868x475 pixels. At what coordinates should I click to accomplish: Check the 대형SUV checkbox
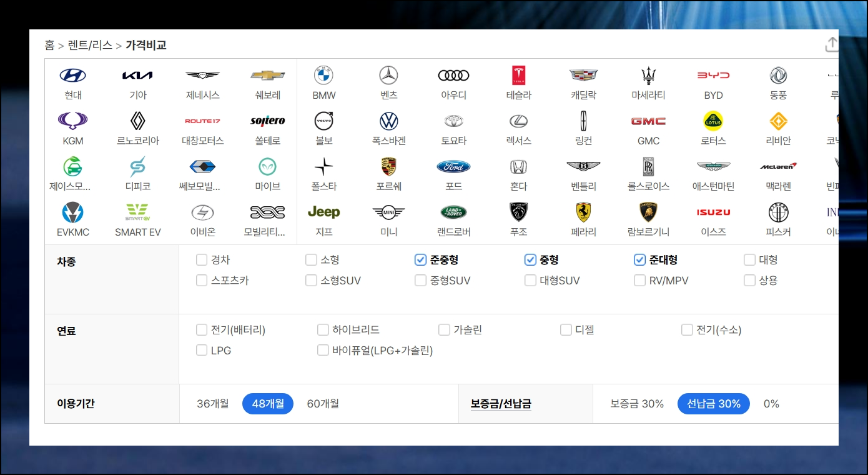click(x=530, y=281)
